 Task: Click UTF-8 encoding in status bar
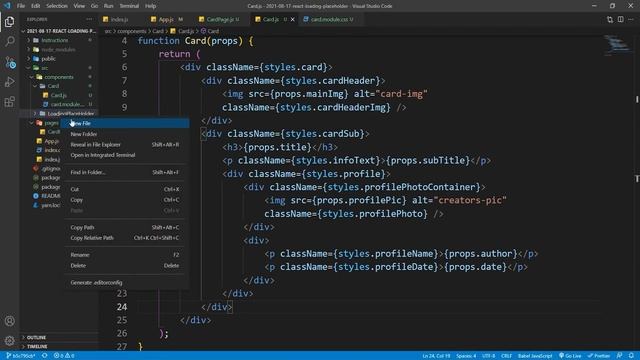[x=489, y=356]
